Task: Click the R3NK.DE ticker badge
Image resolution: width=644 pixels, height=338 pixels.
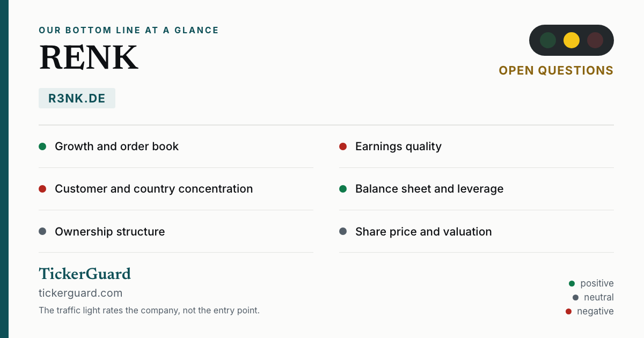Action: (77, 98)
